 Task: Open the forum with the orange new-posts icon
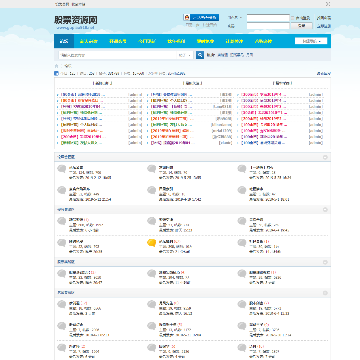[x=152, y=243]
